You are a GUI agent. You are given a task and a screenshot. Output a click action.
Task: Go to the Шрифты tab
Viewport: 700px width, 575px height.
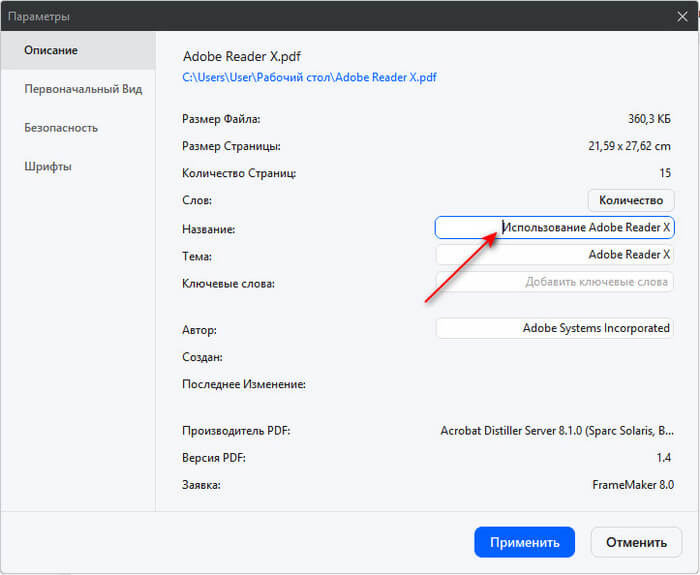(x=48, y=166)
